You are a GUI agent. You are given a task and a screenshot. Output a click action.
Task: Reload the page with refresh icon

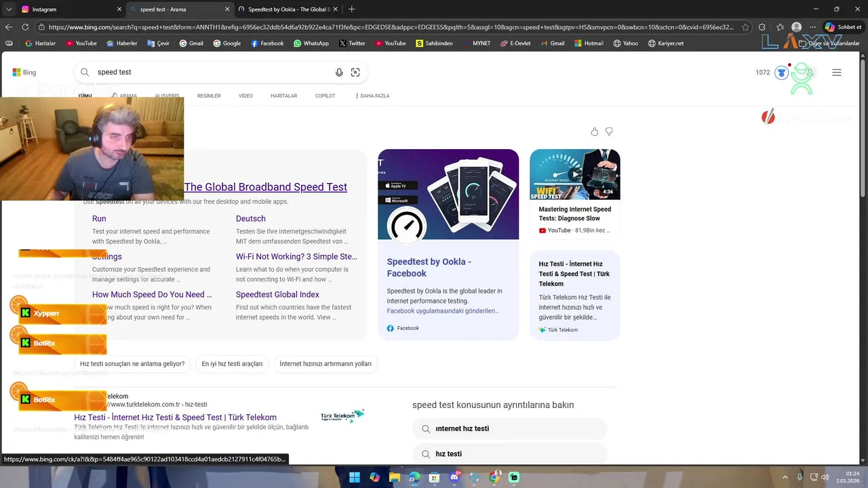(25, 27)
